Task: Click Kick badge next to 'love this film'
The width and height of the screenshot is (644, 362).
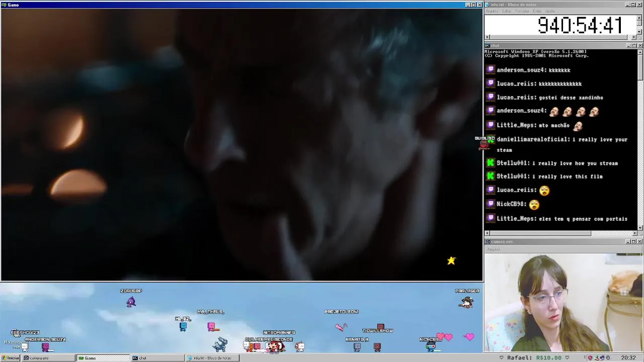Action: 491,176
